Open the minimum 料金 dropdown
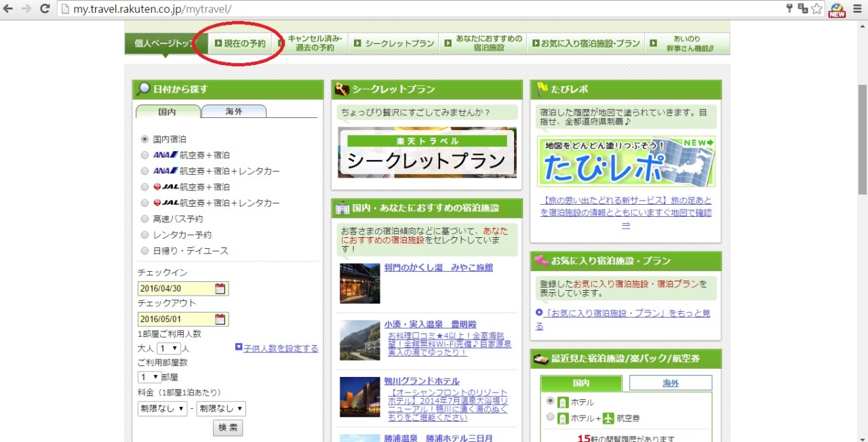The width and height of the screenshot is (868, 442). click(162, 409)
